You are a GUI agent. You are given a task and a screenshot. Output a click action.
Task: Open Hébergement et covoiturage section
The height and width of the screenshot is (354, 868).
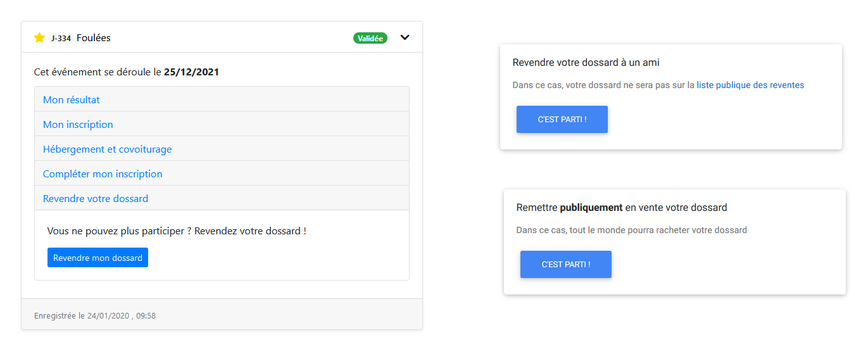(107, 149)
